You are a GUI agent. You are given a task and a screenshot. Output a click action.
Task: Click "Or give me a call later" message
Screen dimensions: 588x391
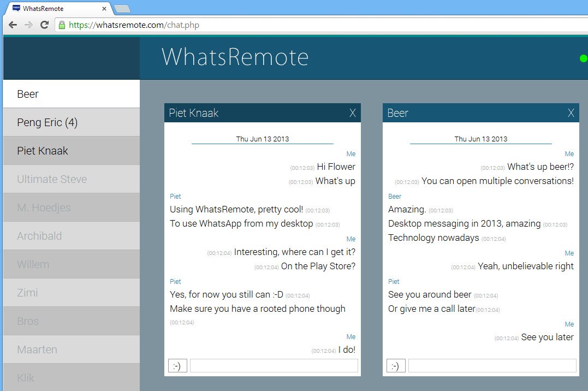click(x=432, y=309)
